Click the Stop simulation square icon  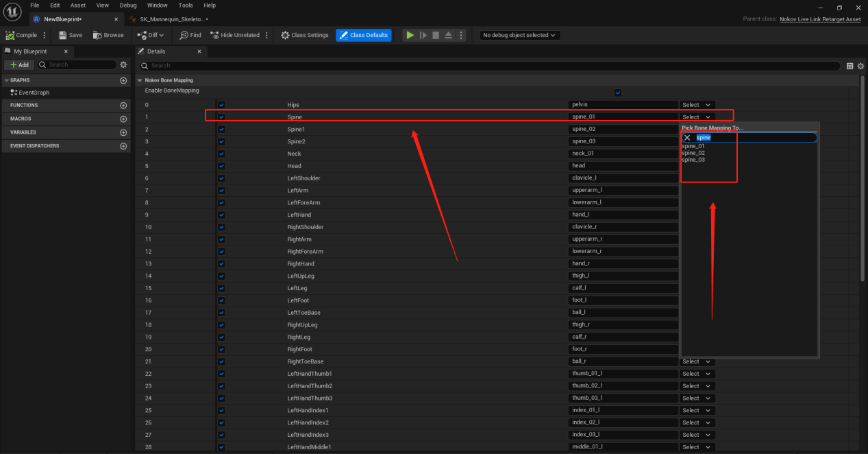(436, 35)
